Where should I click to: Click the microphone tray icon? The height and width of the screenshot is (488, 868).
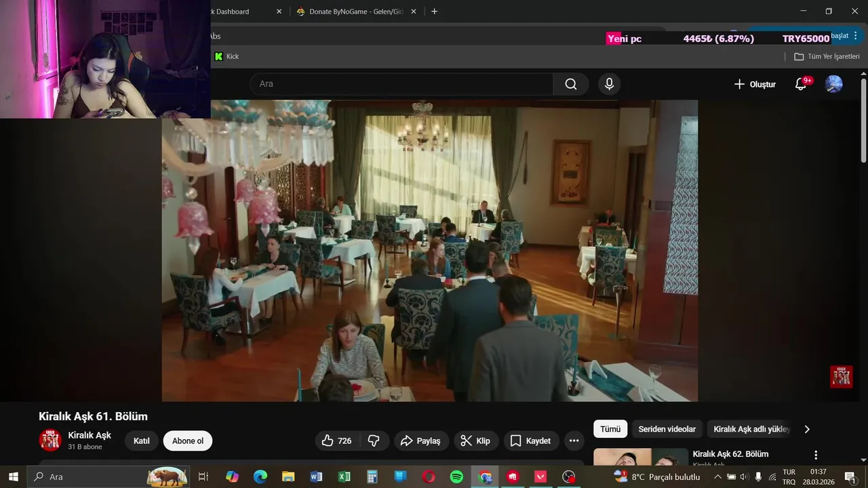click(x=758, y=477)
